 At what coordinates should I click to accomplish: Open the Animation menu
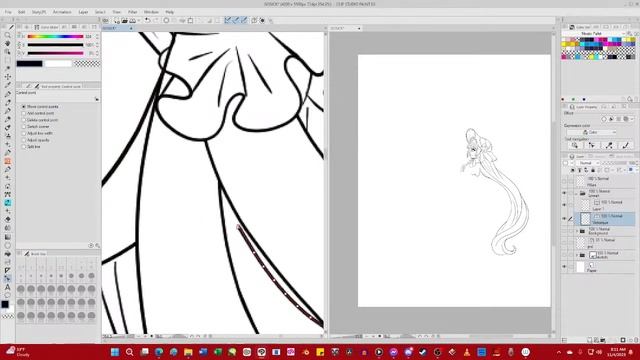click(x=62, y=12)
